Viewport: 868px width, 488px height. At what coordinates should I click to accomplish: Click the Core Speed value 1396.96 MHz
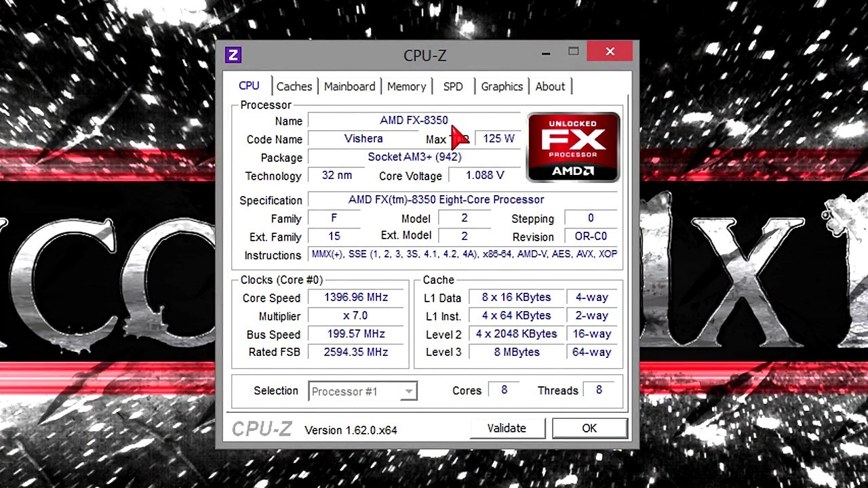pos(356,298)
